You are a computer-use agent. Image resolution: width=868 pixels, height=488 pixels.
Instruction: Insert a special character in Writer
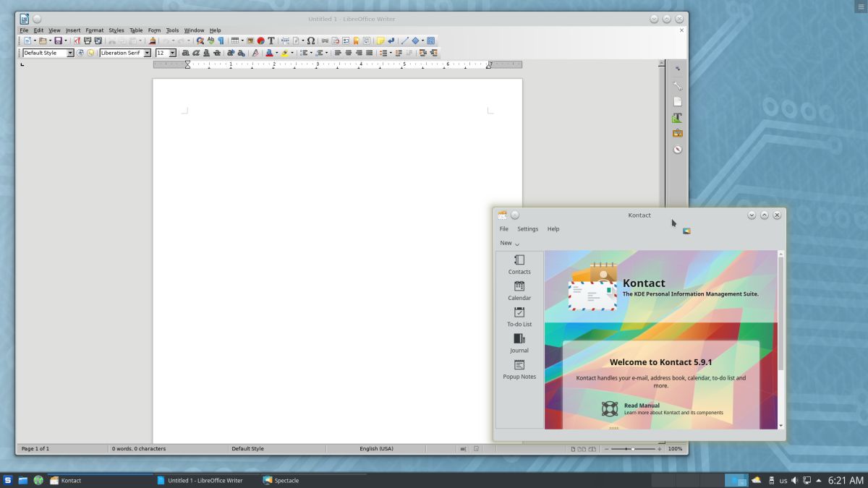pyautogui.click(x=310, y=40)
